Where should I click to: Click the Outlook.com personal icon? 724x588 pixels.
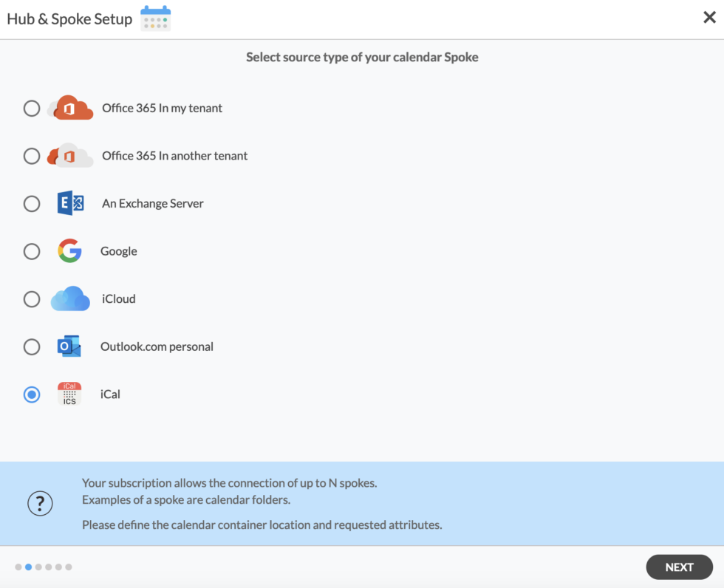pos(69,346)
